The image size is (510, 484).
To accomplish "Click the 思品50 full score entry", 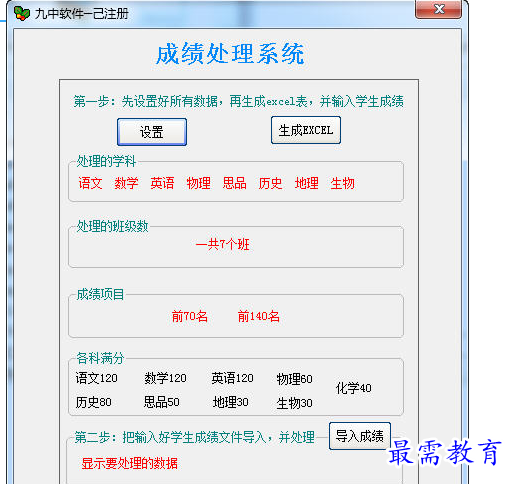I will point(162,402).
